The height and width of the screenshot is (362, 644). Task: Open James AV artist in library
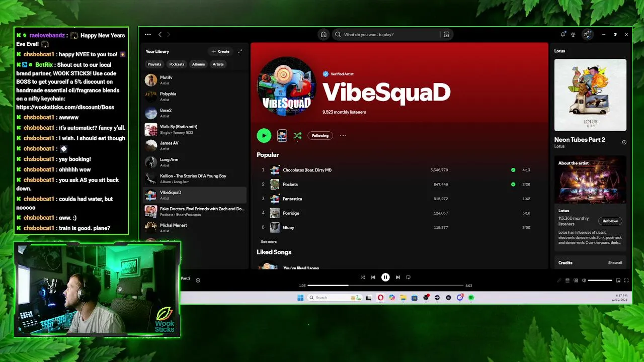point(195,146)
